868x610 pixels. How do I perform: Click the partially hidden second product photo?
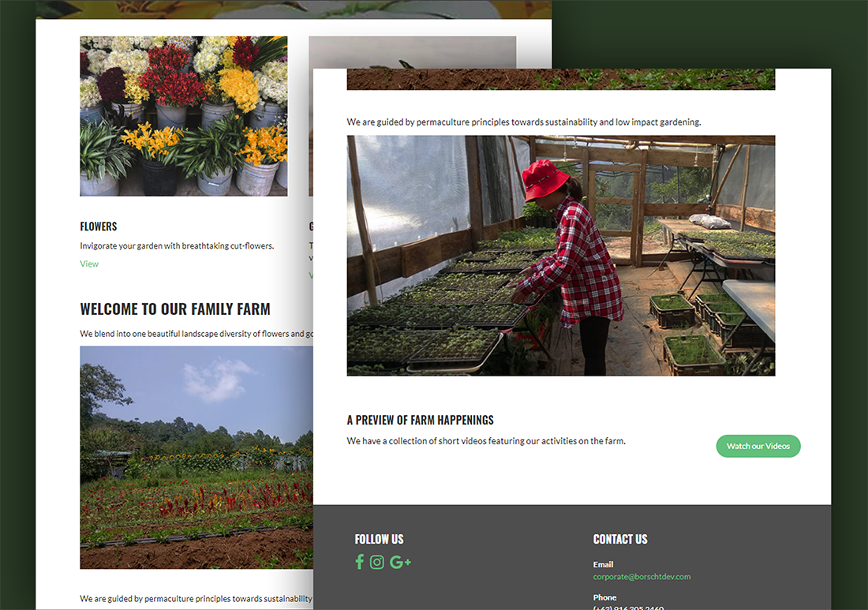(413, 53)
